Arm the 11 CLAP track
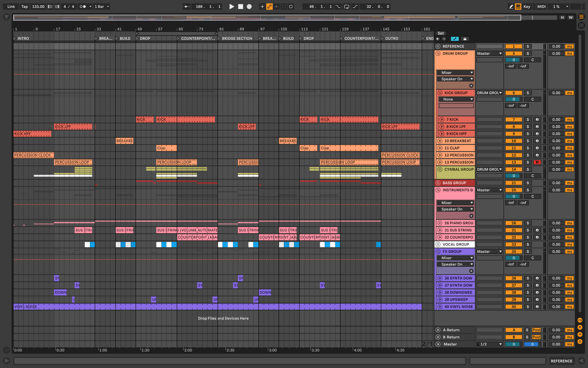The image size is (588, 368). coord(537,148)
